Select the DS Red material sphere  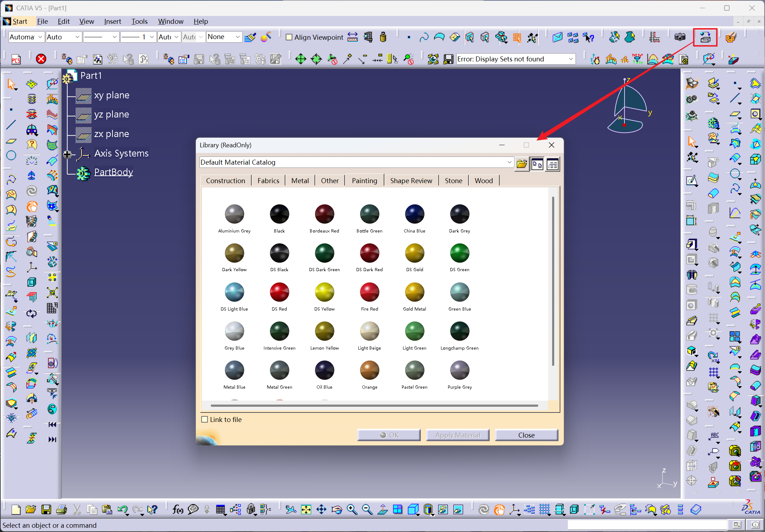[279, 292]
